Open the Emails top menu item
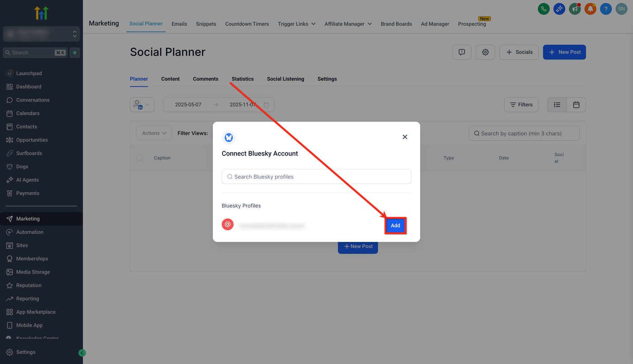This screenshot has height=364, width=633. pos(180,24)
